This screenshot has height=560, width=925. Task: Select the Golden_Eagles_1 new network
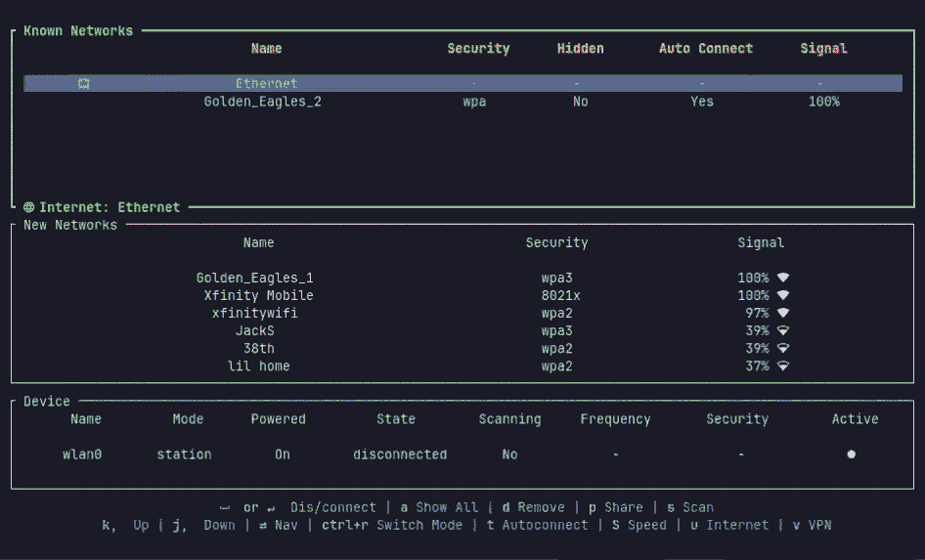255,278
